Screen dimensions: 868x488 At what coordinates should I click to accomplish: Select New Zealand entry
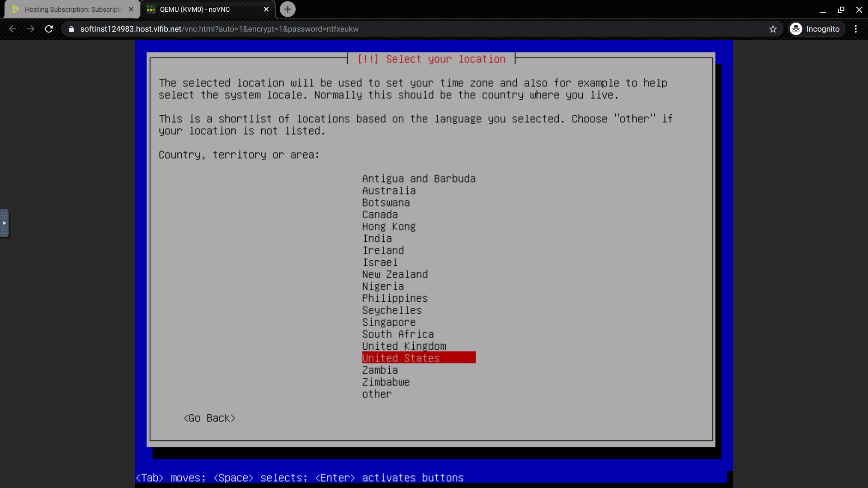coord(395,275)
